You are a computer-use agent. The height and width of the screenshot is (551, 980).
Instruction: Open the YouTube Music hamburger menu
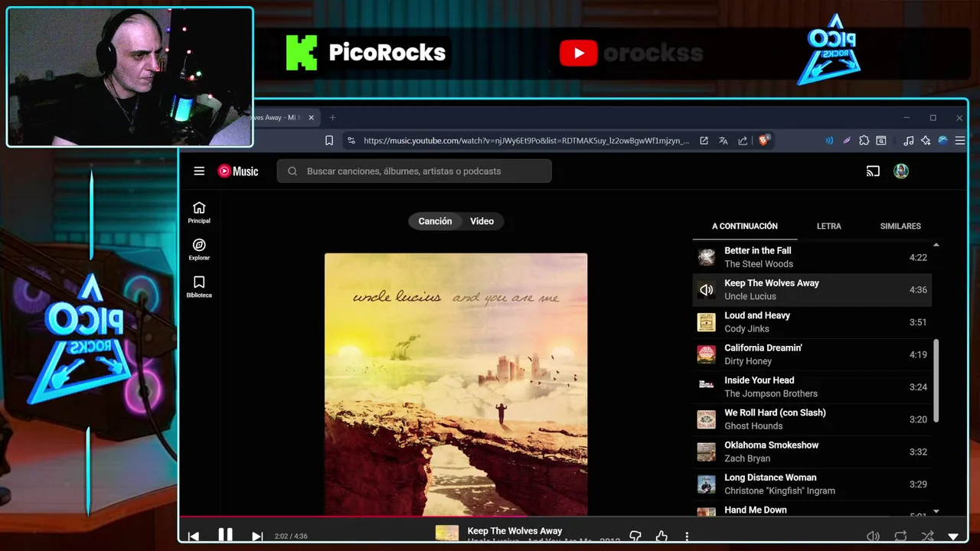[x=199, y=171]
